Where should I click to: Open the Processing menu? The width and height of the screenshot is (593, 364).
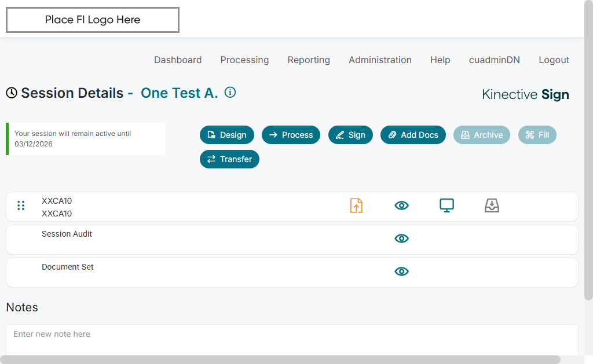pos(244,60)
